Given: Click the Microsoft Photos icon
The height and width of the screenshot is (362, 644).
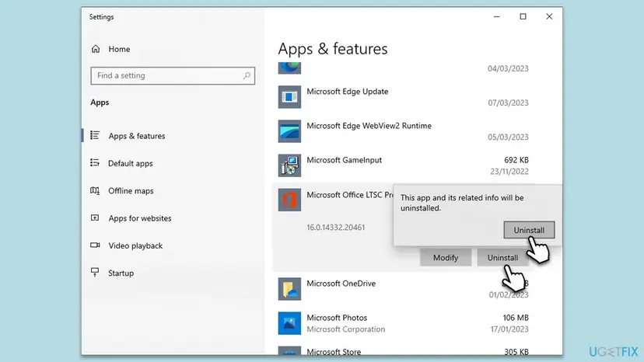Looking at the screenshot, I should (x=289, y=323).
